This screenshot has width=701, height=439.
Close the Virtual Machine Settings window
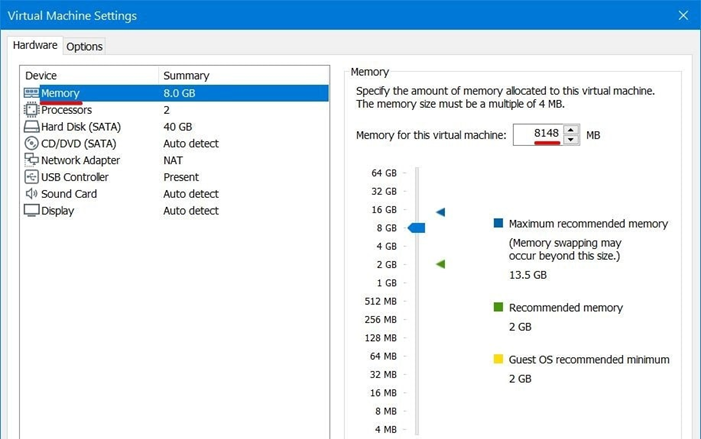[683, 15]
